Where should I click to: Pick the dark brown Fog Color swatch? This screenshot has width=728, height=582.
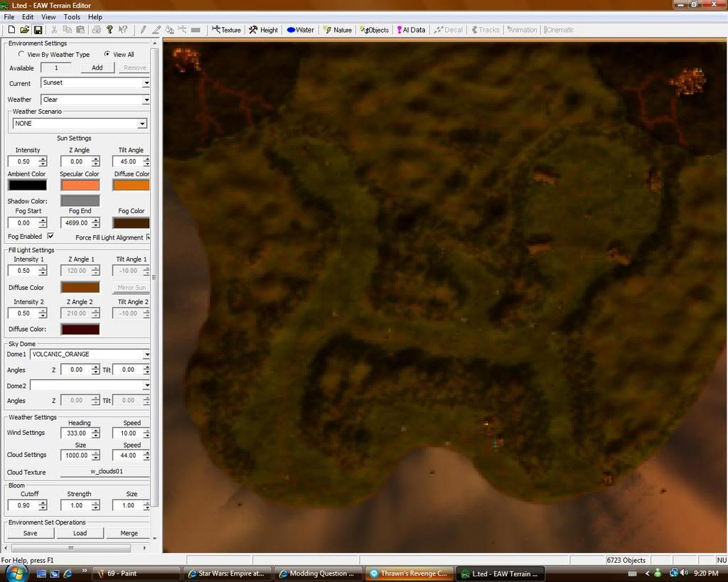(132, 222)
